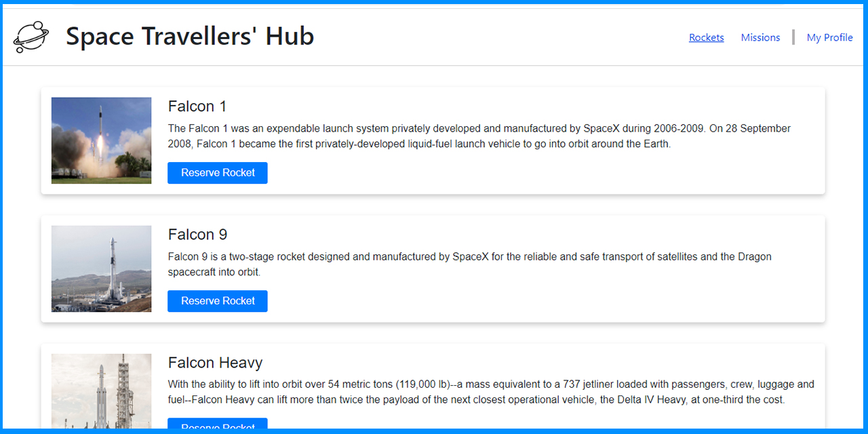Click the Falcon 9 description paragraph
The width and height of the screenshot is (868, 434).
[x=468, y=264]
